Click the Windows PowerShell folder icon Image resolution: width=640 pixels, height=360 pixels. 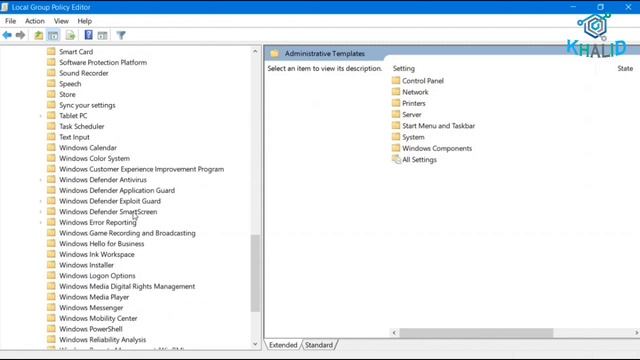tap(51, 329)
